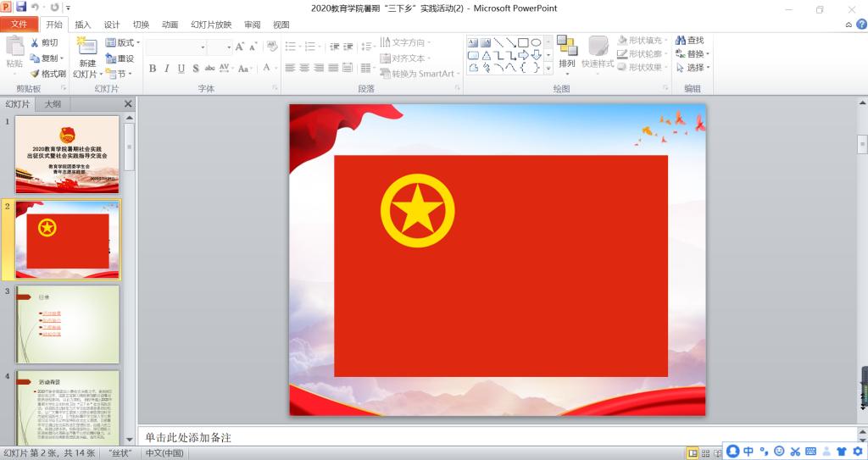Minimize the ribbon caret icon

pos(849,25)
